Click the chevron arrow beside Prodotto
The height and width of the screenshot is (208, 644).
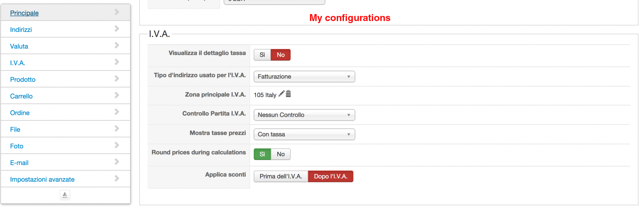(117, 79)
